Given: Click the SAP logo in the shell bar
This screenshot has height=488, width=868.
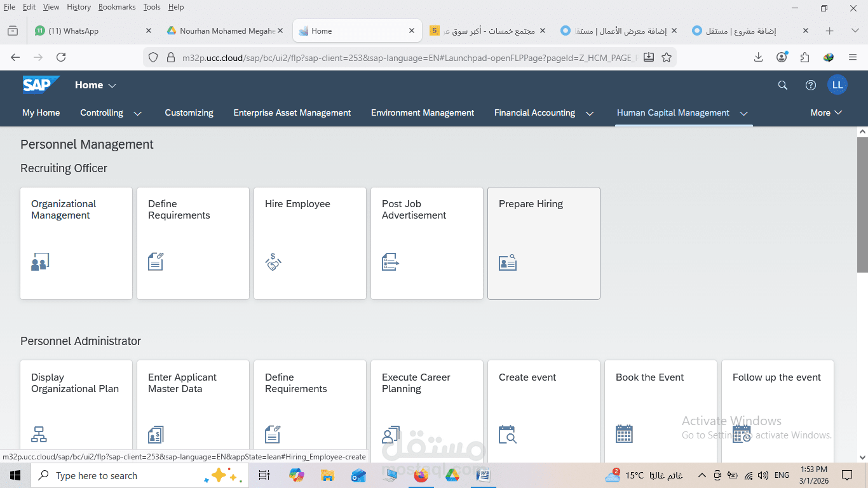Looking at the screenshot, I should coord(40,85).
